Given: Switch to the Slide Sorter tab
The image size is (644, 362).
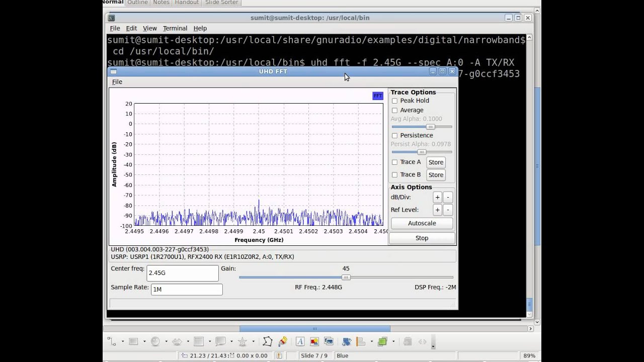Looking at the screenshot, I should [222, 3].
